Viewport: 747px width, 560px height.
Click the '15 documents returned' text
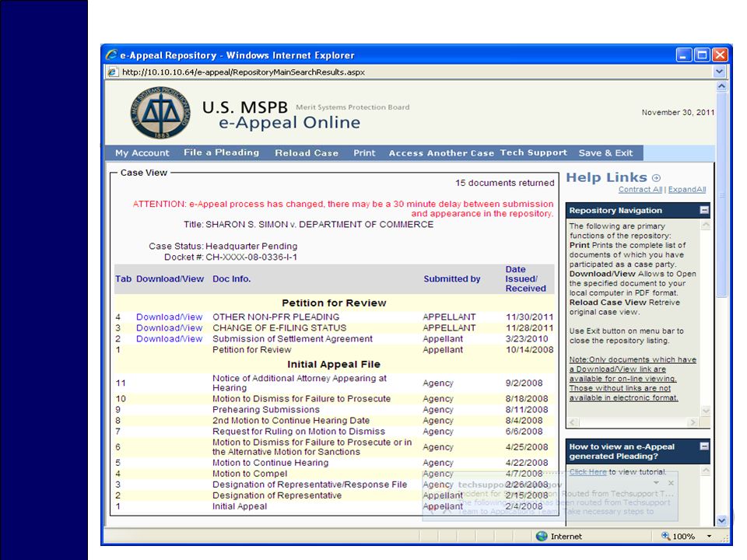[504, 183]
